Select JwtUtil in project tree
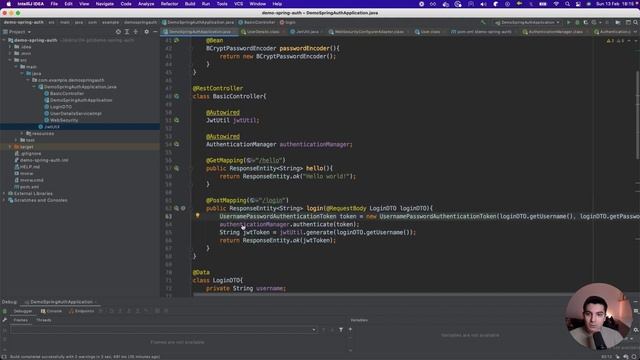 (49, 127)
